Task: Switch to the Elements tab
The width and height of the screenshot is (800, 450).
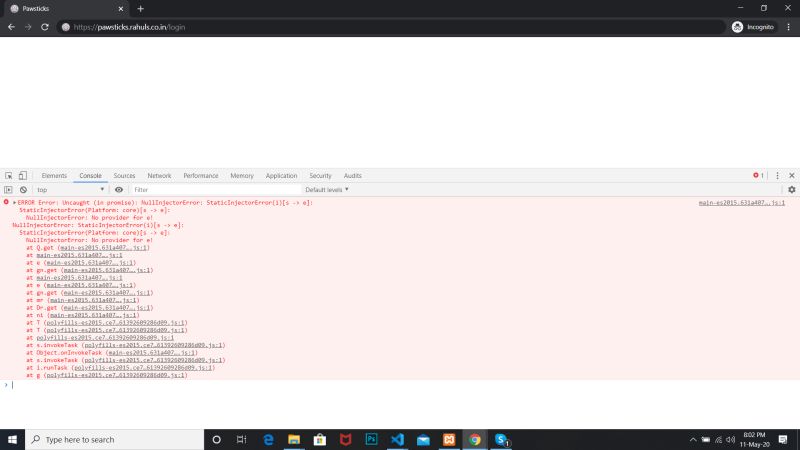Action: (x=54, y=176)
